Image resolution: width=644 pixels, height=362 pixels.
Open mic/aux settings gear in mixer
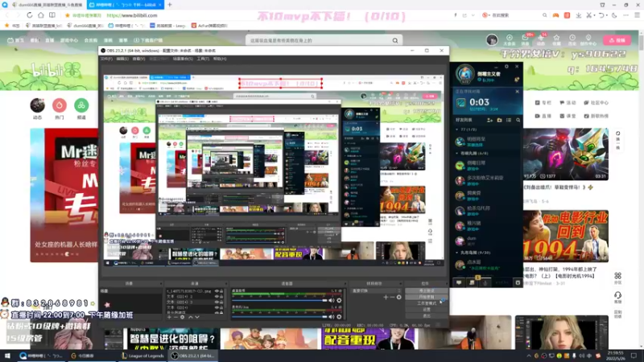coord(339,316)
